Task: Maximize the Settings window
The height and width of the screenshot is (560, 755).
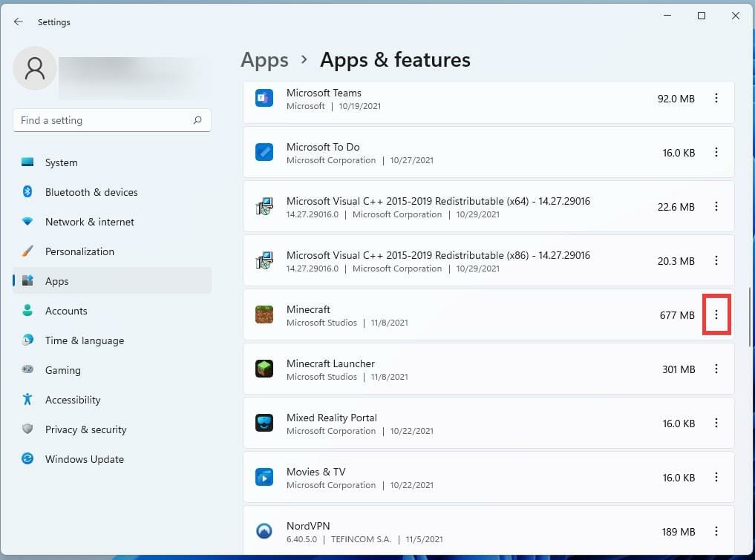Action: (701, 16)
